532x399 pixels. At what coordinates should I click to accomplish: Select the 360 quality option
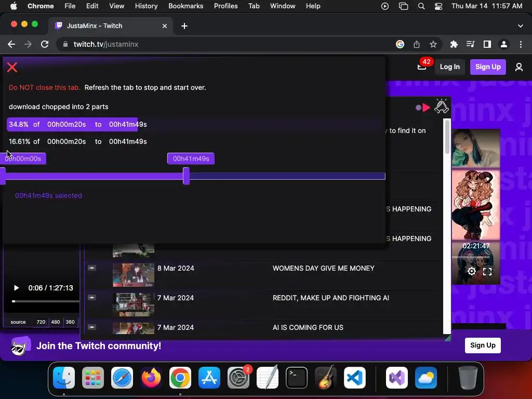coord(70,322)
